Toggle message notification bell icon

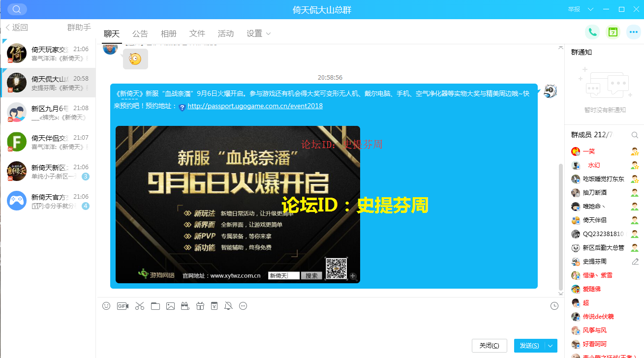point(228,306)
